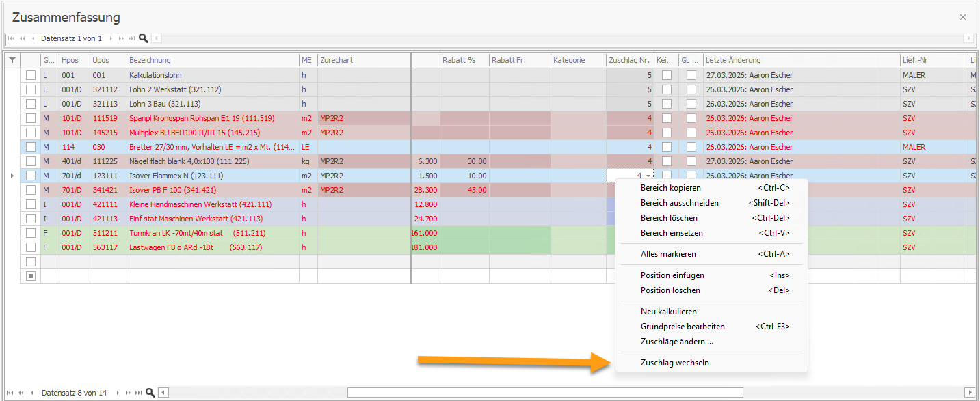Go to first record in 'Datensatz 8 von 14' navigator
The height and width of the screenshot is (401, 980).
(x=11, y=393)
